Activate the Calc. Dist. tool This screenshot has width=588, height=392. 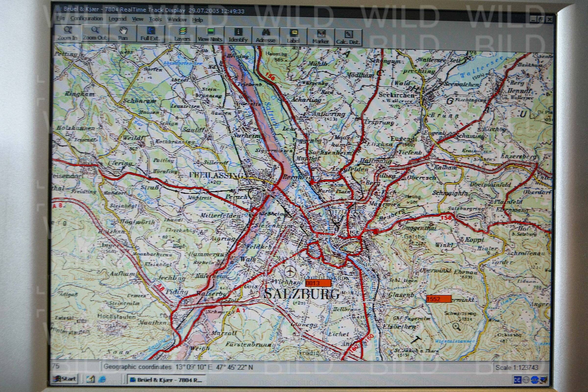[348, 37]
